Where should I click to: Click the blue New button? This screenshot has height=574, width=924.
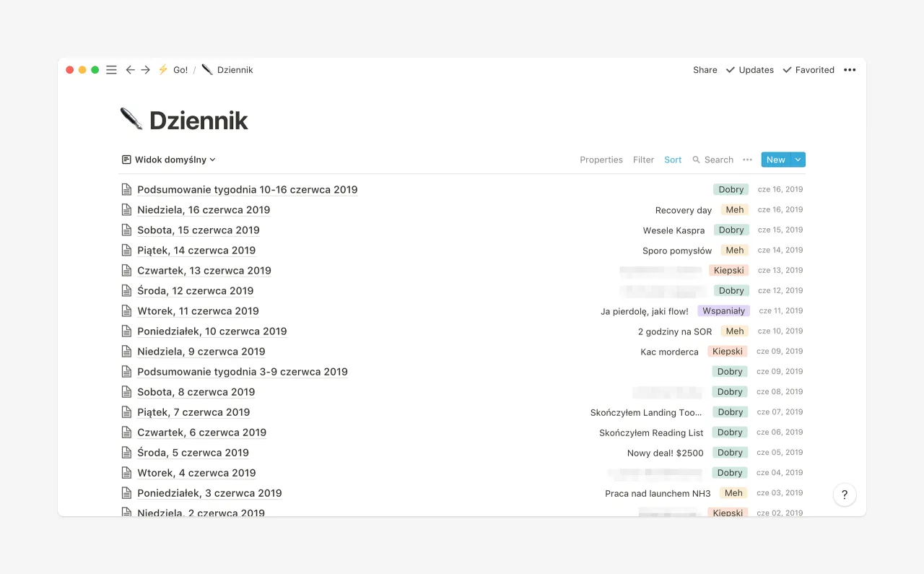click(x=775, y=160)
